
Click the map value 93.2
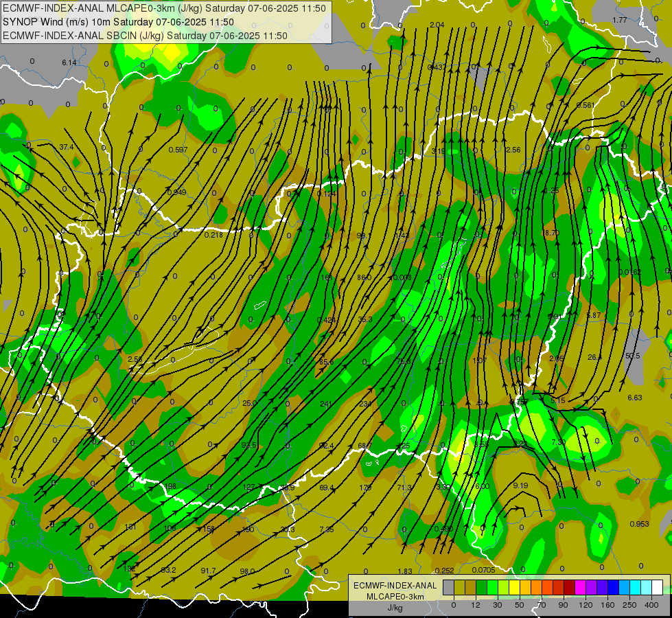click(x=168, y=570)
